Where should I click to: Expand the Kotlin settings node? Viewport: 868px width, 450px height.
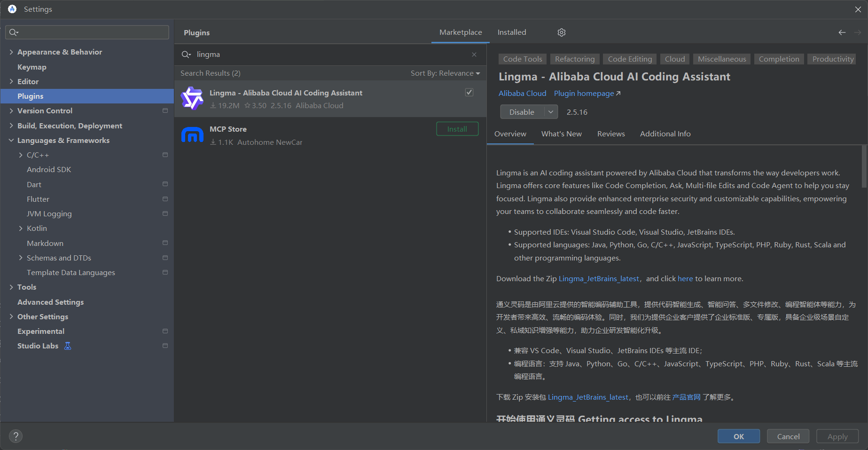[21, 229]
